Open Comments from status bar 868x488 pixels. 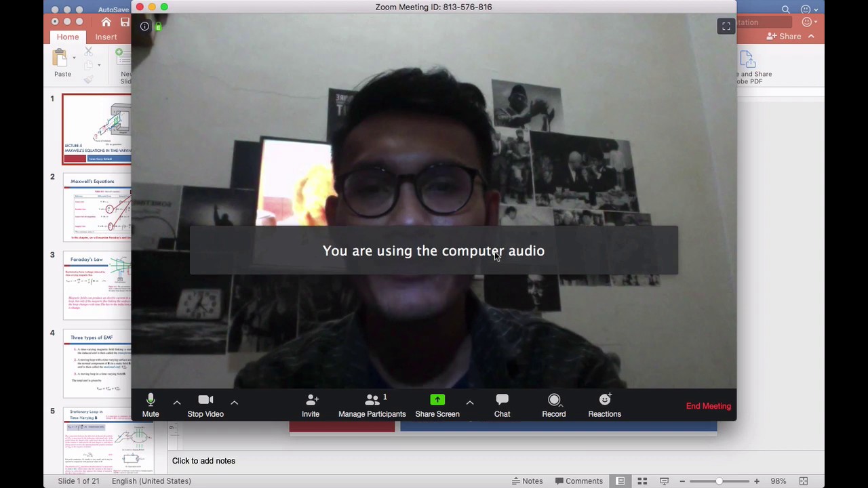coord(578,481)
